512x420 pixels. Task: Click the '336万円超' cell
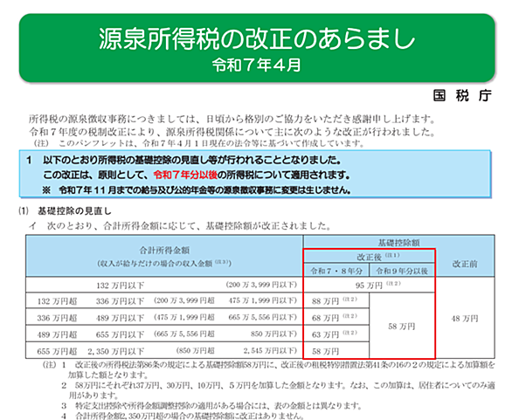57,318
